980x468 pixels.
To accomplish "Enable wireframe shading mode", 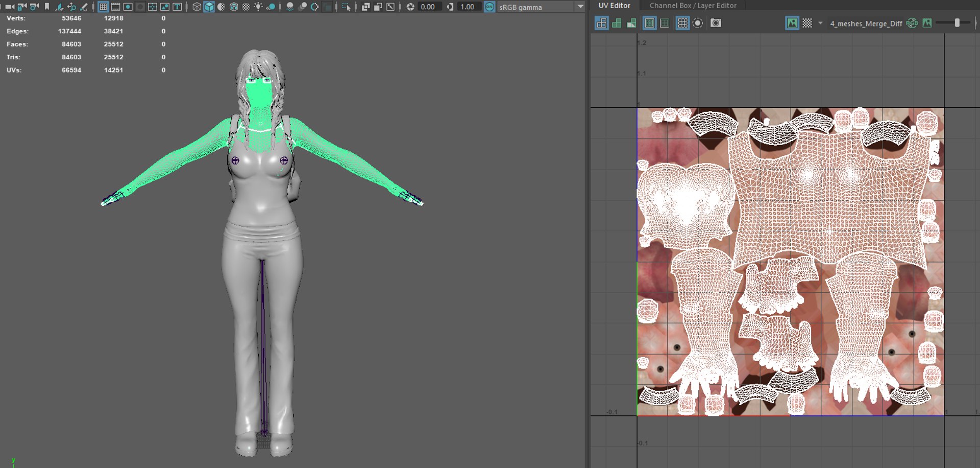I will click(x=197, y=7).
